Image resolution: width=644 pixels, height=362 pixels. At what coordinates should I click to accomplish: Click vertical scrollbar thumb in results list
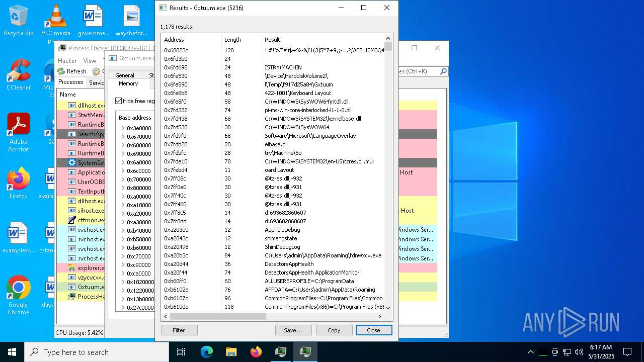pos(388,47)
